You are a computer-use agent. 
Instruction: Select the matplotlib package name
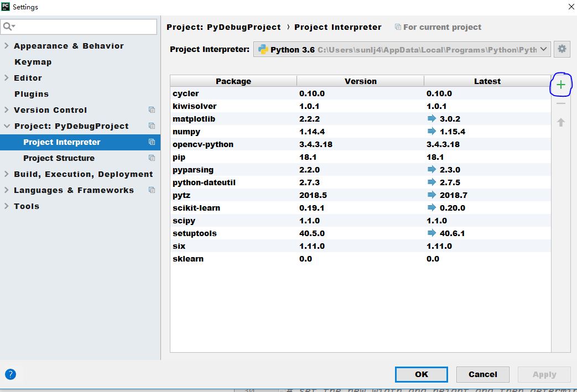pos(194,119)
